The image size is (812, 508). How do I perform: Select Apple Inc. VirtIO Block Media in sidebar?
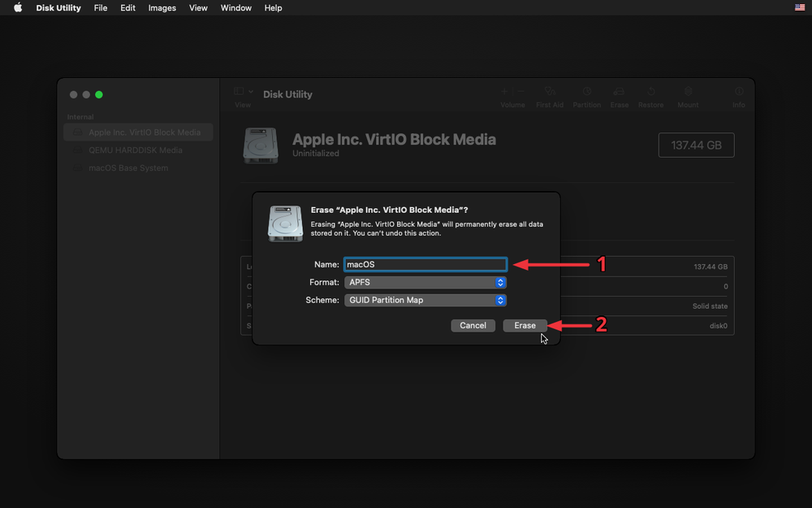[x=144, y=132]
